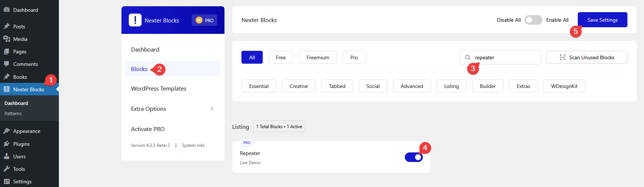644x187 pixels.
Task: Open Dashboard in Nexter Blocks panel
Action: coord(173,49)
